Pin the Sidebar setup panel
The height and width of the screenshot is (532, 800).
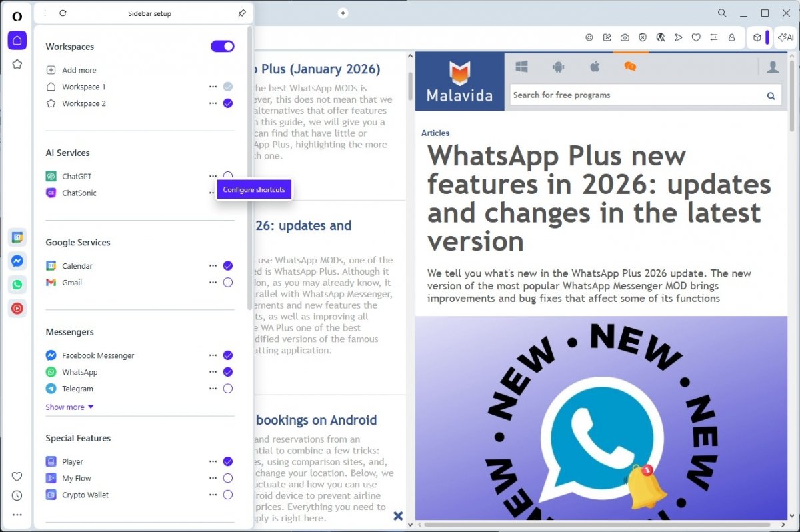coord(241,13)
